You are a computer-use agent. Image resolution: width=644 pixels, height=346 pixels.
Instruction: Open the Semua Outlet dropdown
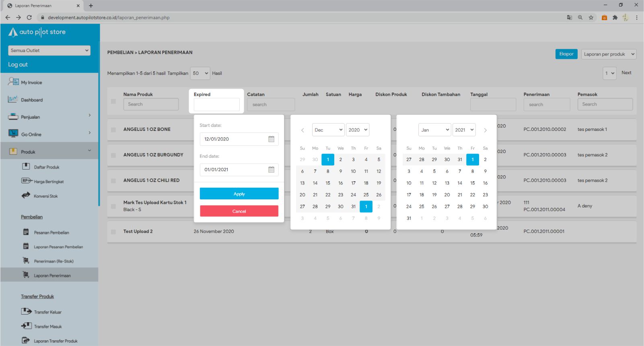tap(49, 50)
